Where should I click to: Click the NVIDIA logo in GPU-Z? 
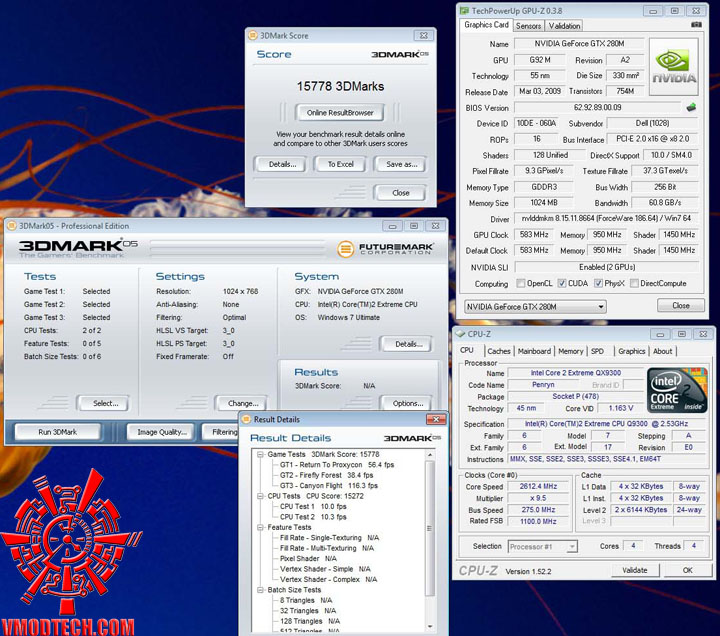pos(674,67)
